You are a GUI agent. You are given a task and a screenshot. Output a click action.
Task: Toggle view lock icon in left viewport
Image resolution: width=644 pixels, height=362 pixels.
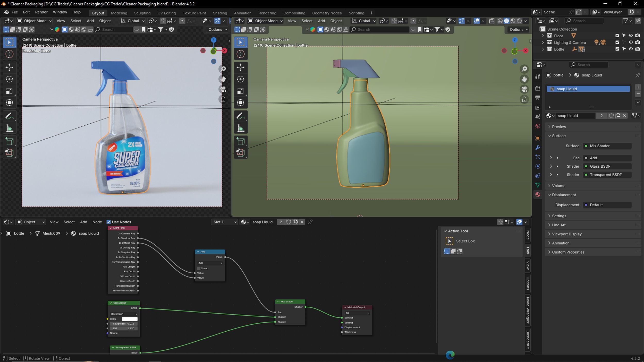click(223, 99)
